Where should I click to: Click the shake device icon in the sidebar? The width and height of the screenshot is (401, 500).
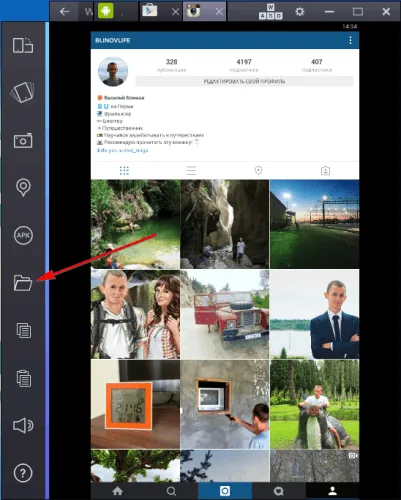tap(23, 92)
